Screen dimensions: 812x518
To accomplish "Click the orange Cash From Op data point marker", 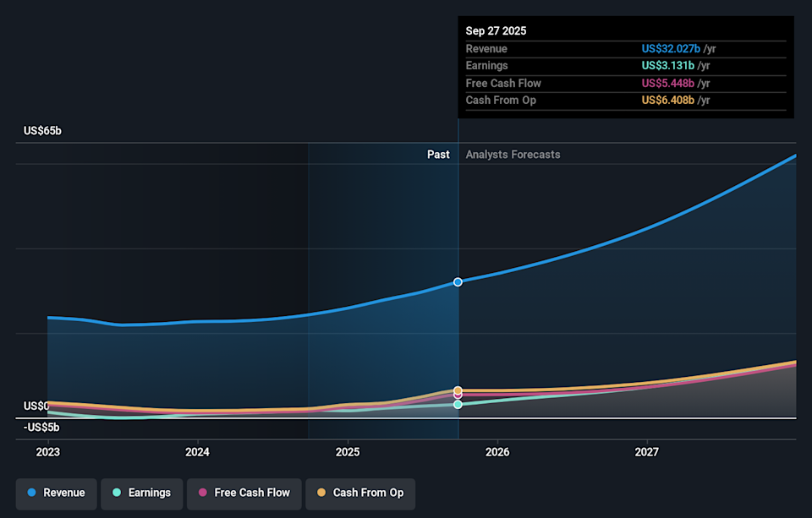I will coord(458,390).
